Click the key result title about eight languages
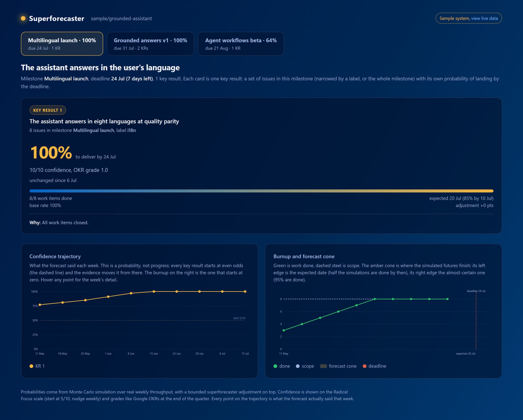This screenshot has width=523, height=420. [104, 121]
